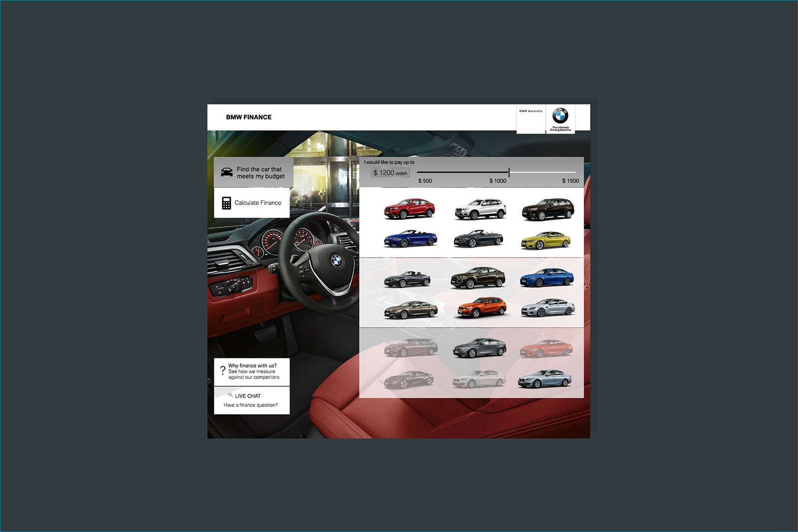Select the dark grey convertible thumbnail
This screenshot has width=798, height=532.
click(479, 238)
